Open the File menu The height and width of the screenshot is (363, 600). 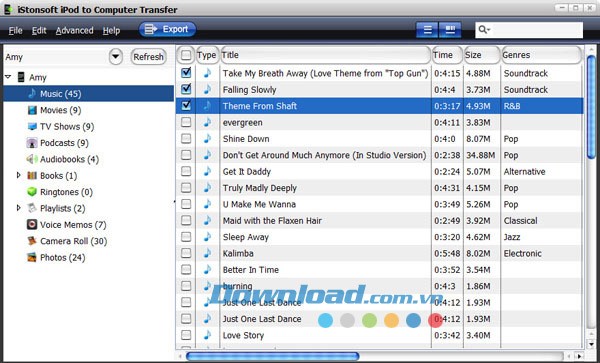(x=16, y=30)
